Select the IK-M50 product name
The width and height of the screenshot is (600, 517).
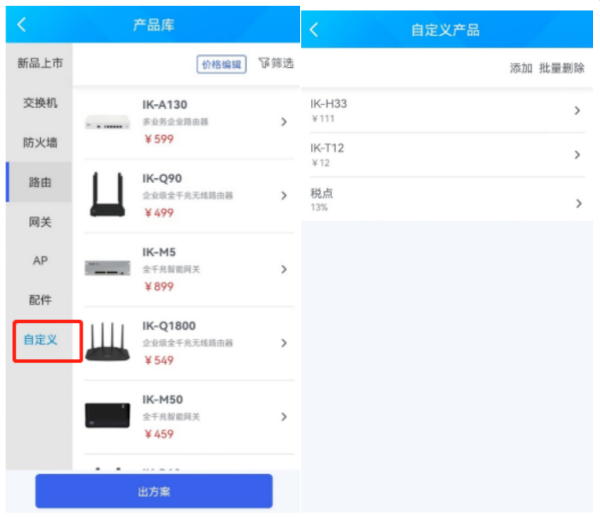click(x=162, y=400)
